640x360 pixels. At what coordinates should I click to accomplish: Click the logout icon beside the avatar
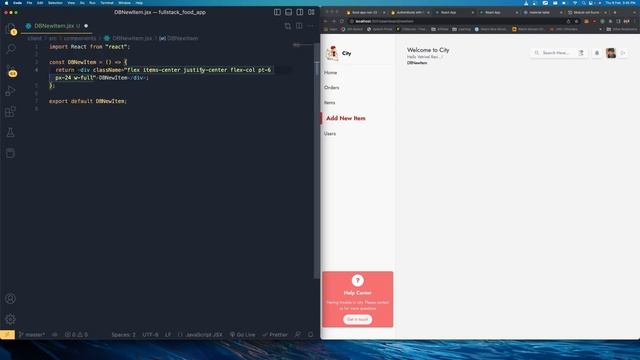[x=623, y=53]
